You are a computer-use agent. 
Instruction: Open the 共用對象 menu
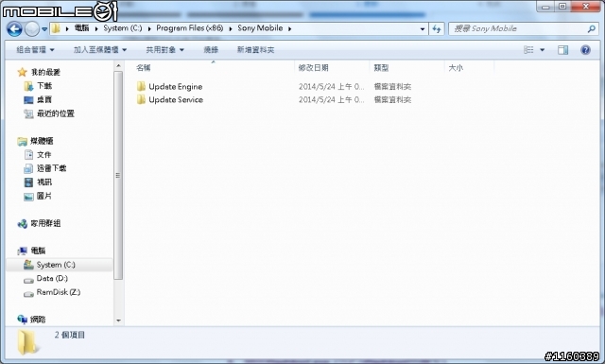pos(164,50)
